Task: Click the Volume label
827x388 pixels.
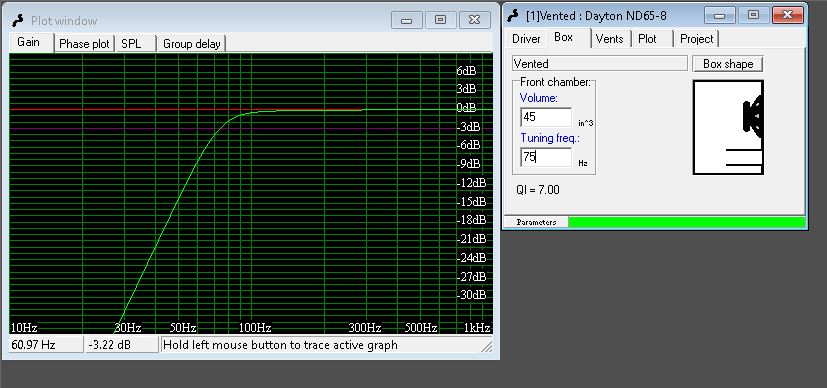Action: coord(539,98)
